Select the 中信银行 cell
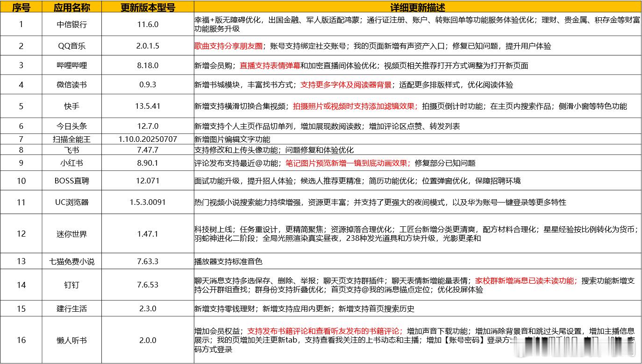642x364 pixels. coord(71,24)
